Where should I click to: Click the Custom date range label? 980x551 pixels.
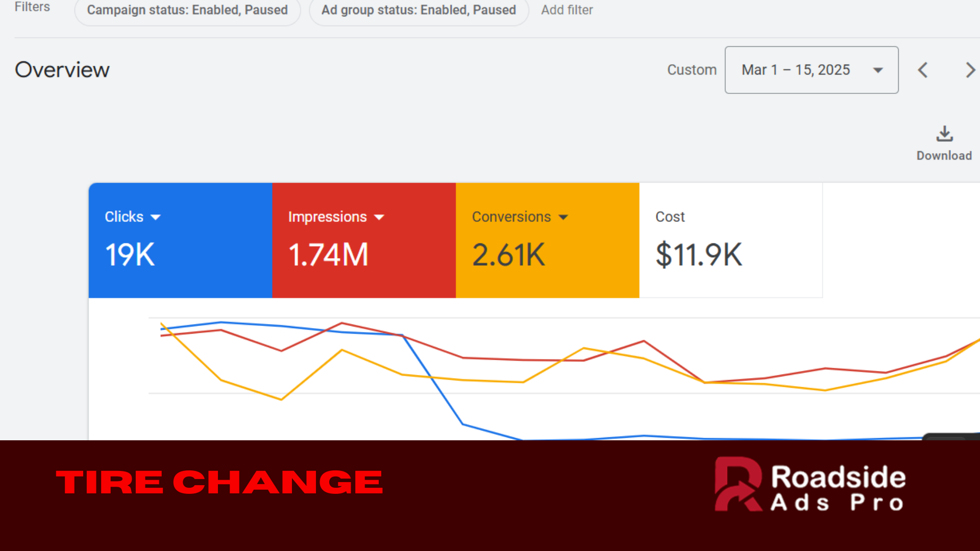pyautogui.click(x=692, y=70)
